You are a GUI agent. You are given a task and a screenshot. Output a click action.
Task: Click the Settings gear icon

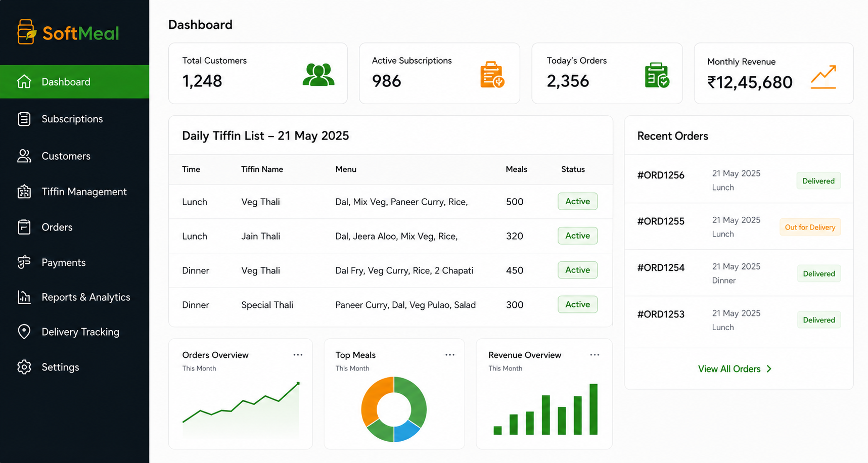pyautogui.click(x=24, y=367)
